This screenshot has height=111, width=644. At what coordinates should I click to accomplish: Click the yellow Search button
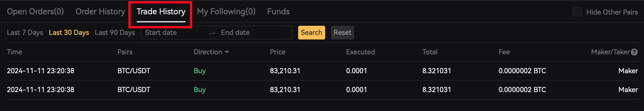[x=311, y=33]
